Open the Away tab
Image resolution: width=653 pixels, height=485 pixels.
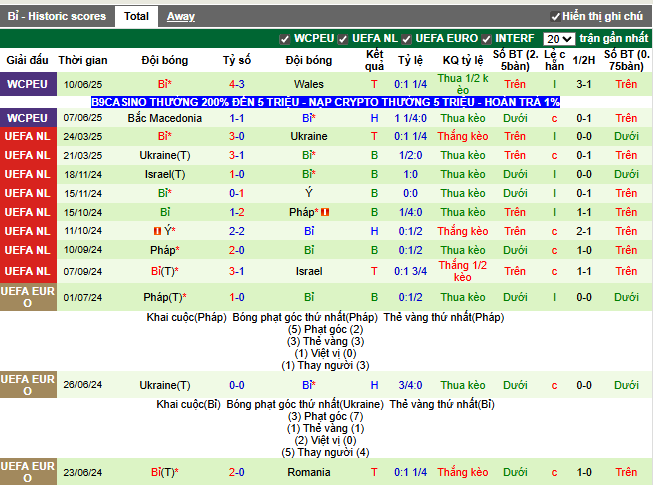181,16
